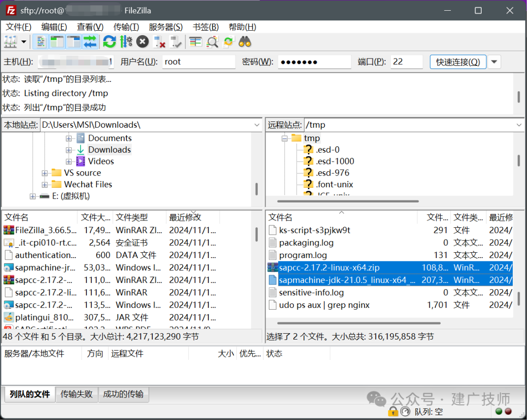Open the Site Manager icon

click(10, 42)
